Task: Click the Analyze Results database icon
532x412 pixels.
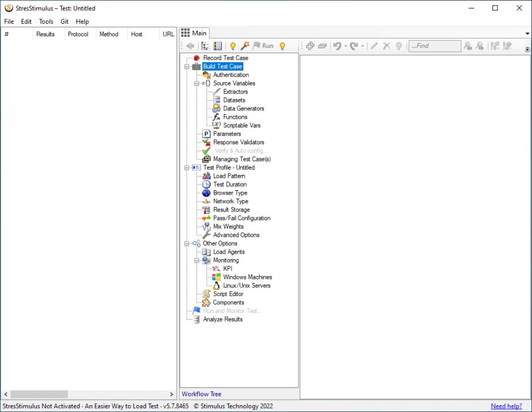Action: click(x=196, y=319)
